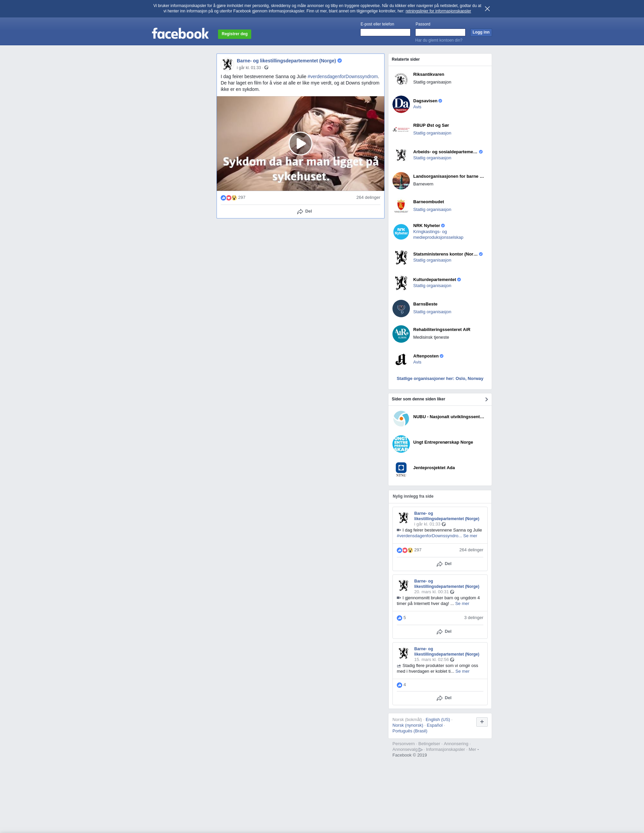This screenshot has height=833, width=644.
Task: Open Rehabiliteringssenteret AiR logo
Action: click(x=401, y=334)
